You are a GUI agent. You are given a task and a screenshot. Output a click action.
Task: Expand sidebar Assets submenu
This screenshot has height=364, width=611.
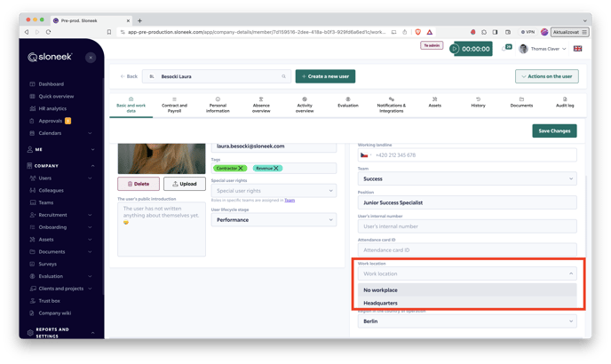pyautogui.click(x=90, y=240)
